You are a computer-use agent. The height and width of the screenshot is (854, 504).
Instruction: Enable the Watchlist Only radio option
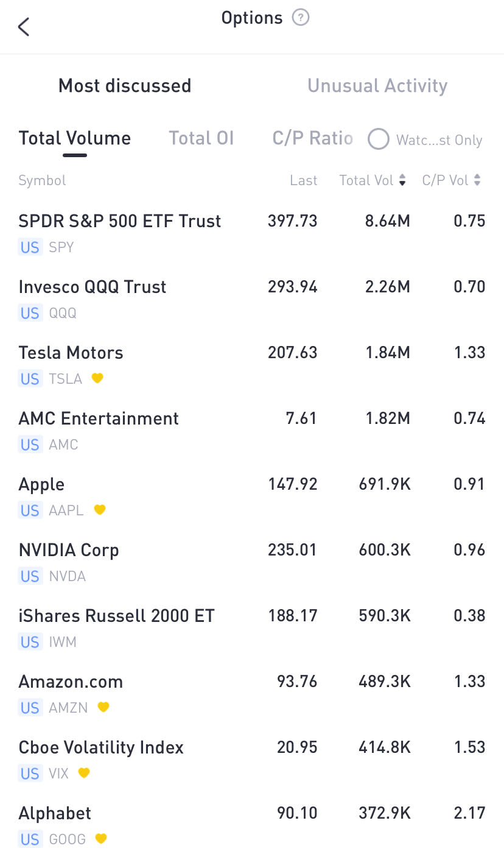point(378,139)
